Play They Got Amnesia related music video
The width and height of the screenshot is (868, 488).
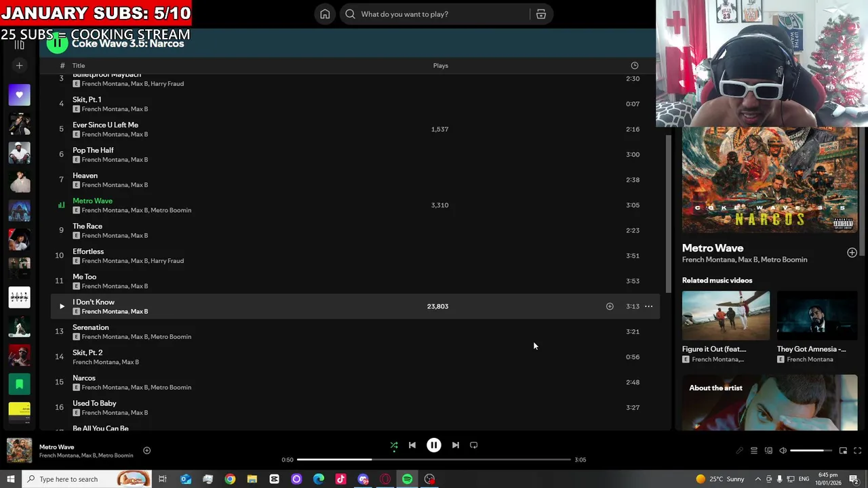click(817, 316)
